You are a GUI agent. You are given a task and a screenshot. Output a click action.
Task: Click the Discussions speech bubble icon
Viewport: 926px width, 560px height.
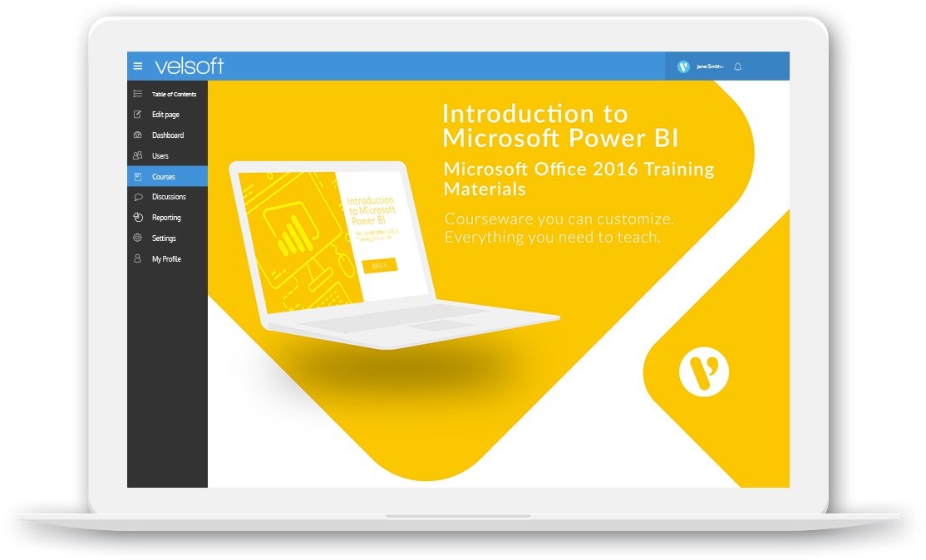pyautogui.click(x=138, y=197)
